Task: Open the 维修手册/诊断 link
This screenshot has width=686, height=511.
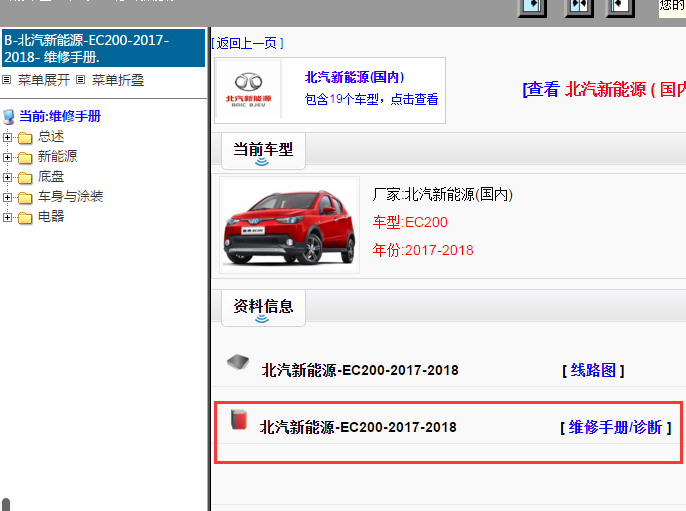Action: coord(616,427)
